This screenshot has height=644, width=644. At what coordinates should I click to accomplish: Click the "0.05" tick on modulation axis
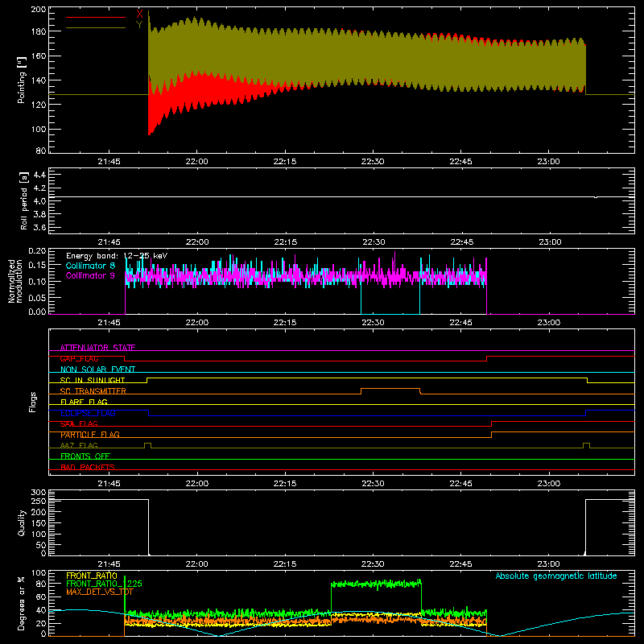click(37, 297)
